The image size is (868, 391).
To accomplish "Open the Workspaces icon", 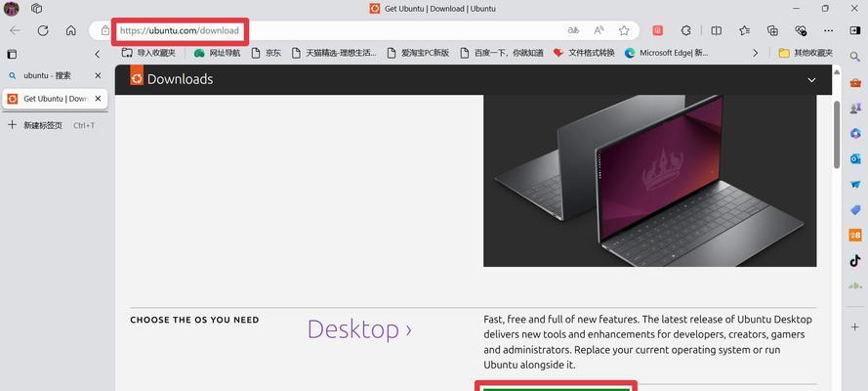I will point(36,8).
